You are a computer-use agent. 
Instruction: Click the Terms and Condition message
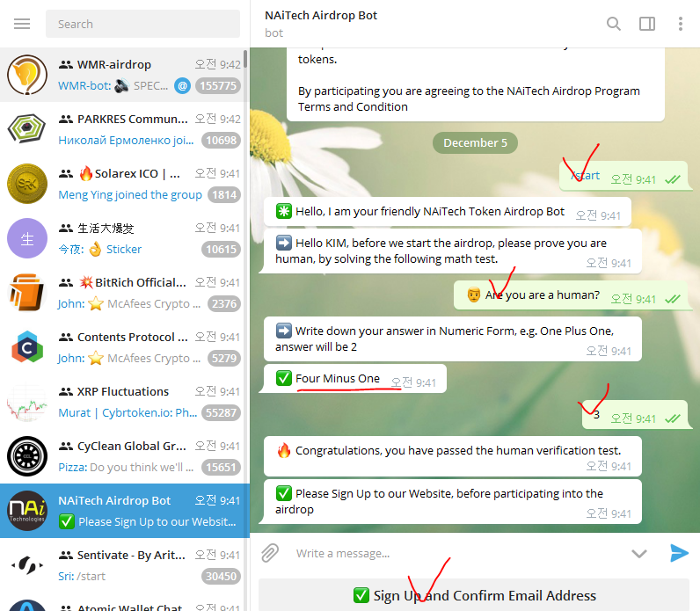pyautogui.click(x=476, y=84)
